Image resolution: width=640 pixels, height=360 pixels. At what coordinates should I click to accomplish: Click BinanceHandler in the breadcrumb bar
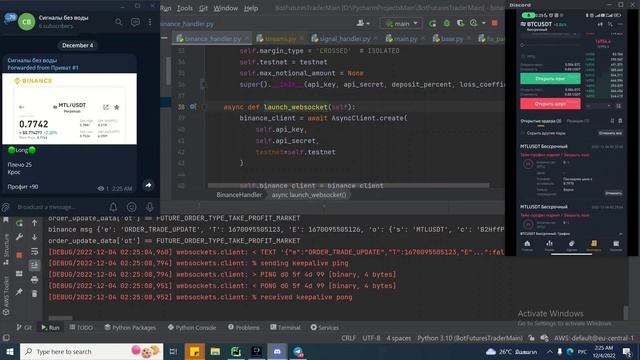point(239,195)
